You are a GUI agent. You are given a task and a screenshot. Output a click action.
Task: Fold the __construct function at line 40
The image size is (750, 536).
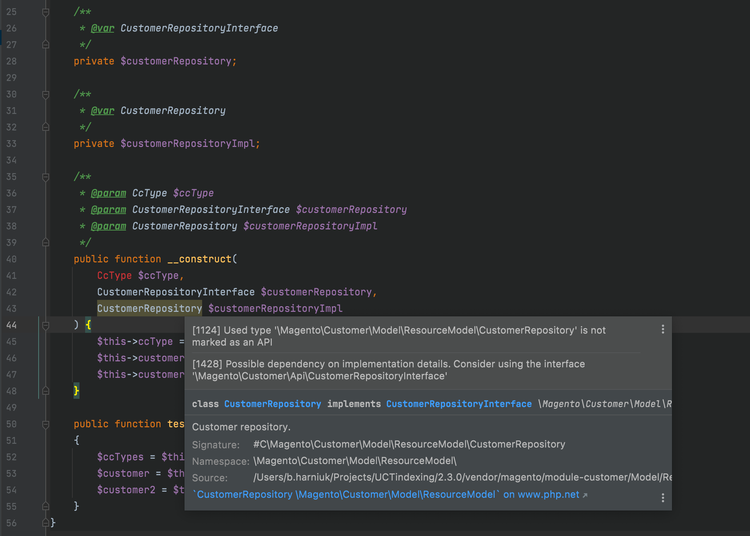point(46,259)
